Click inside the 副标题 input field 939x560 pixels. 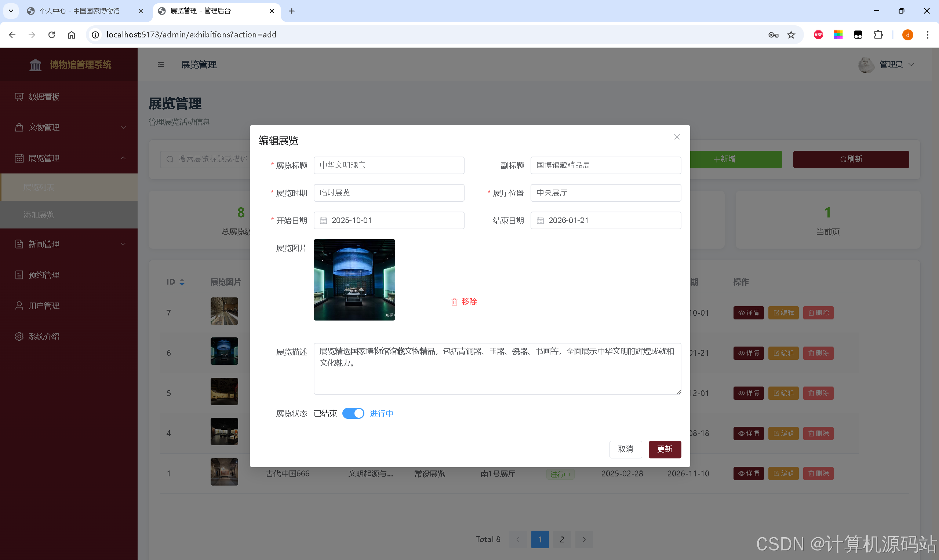(605, 165)
